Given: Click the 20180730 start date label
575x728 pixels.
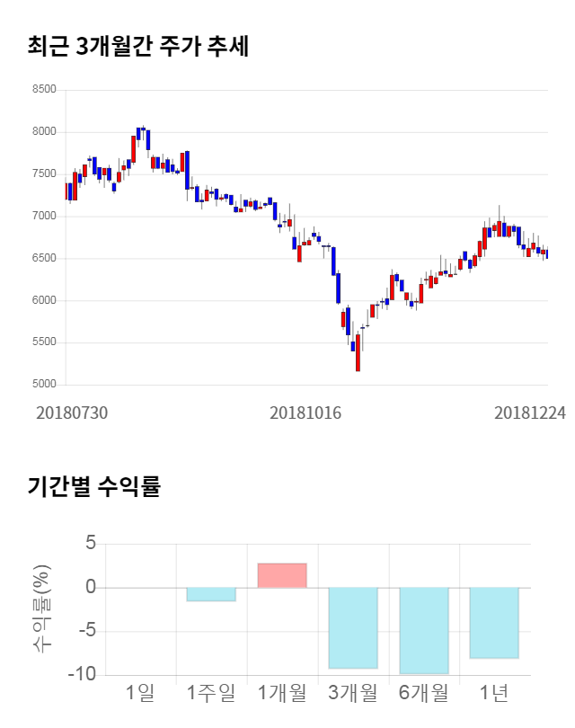Looking at the screenshot, I should point(72,413).
